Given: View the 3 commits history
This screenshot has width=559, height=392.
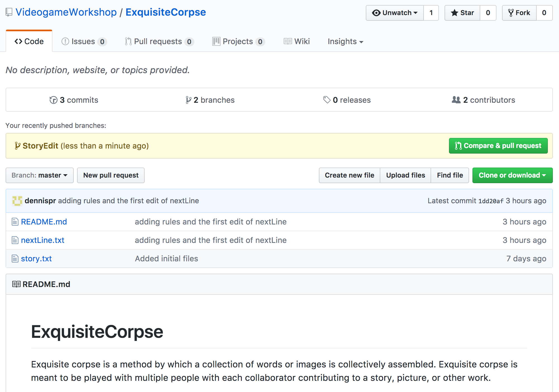Looking at the screenshot, I should tap(74, 100).
